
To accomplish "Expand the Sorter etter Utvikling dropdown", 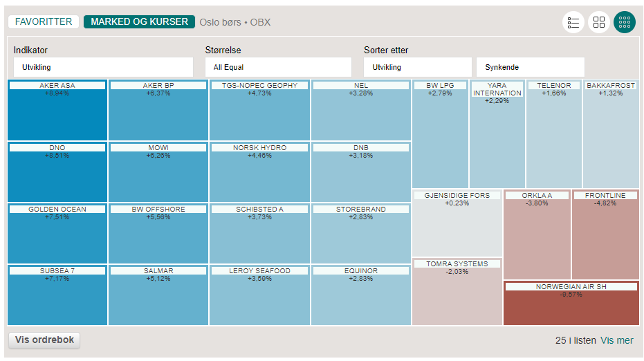I will pos(417,67).
